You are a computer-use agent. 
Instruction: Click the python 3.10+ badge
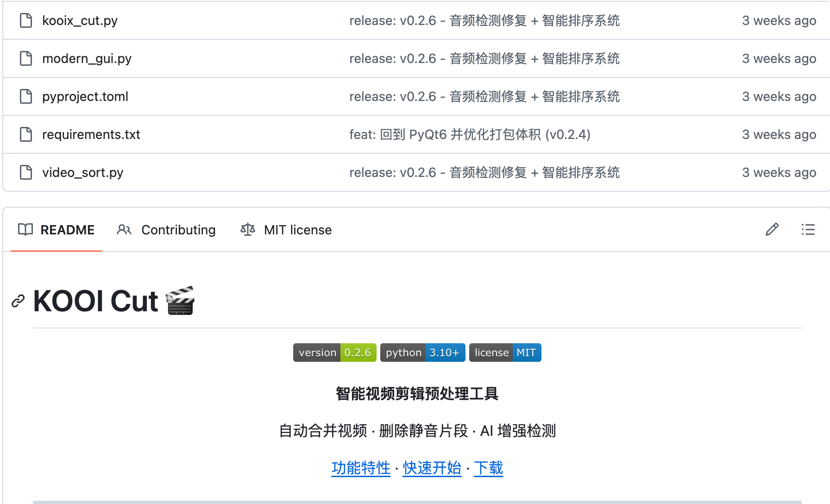point(422,353)
